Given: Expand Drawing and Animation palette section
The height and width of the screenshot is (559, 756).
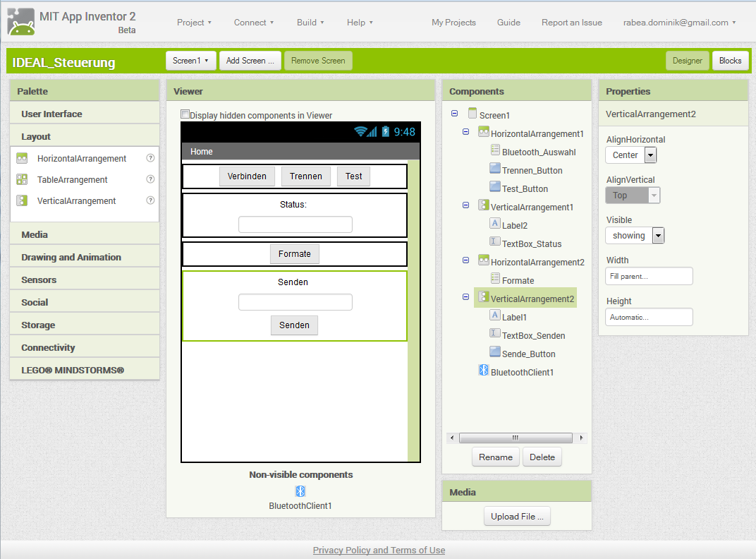Looking at the screenshot, I should 85,258.
